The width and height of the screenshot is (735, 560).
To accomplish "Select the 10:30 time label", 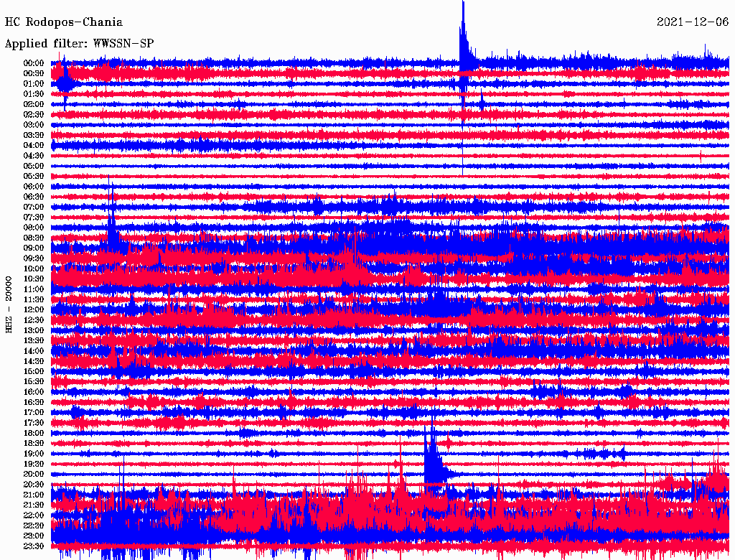I will pos(34,279).
